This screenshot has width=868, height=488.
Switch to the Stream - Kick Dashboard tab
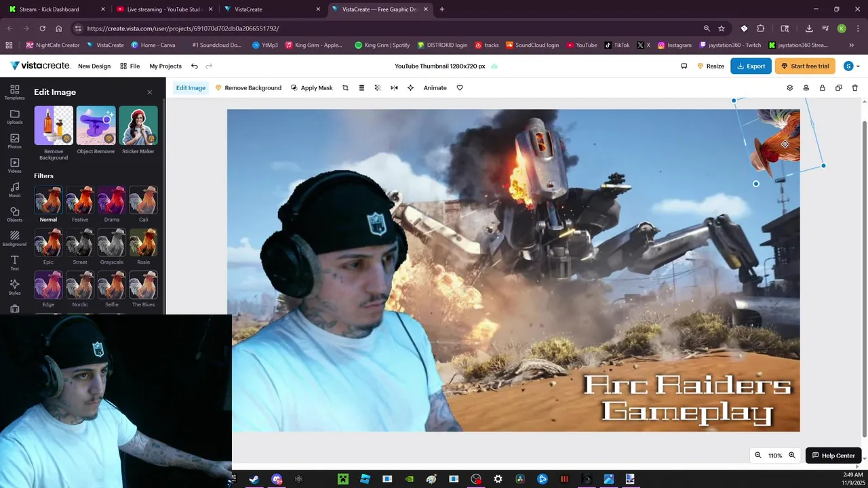coord(56,9)
